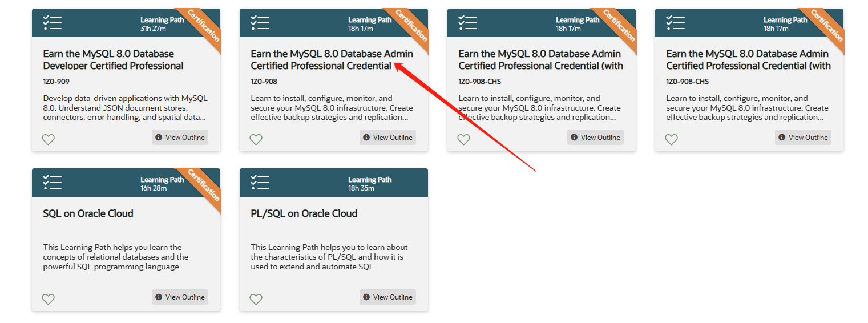Open View Outline for PL/SQL on Oracle Cloud

[387, 297]
